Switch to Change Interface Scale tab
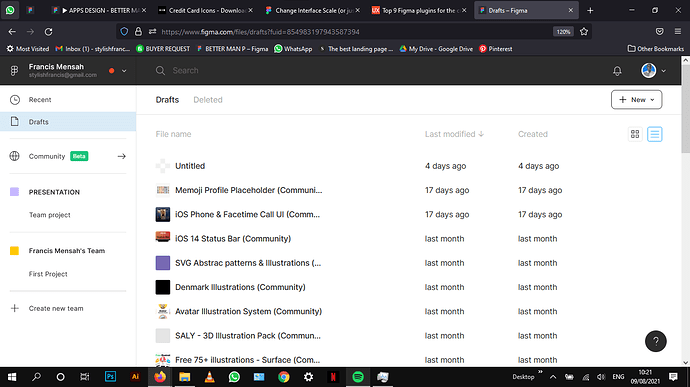690x387 pixels. click(313, 10)
